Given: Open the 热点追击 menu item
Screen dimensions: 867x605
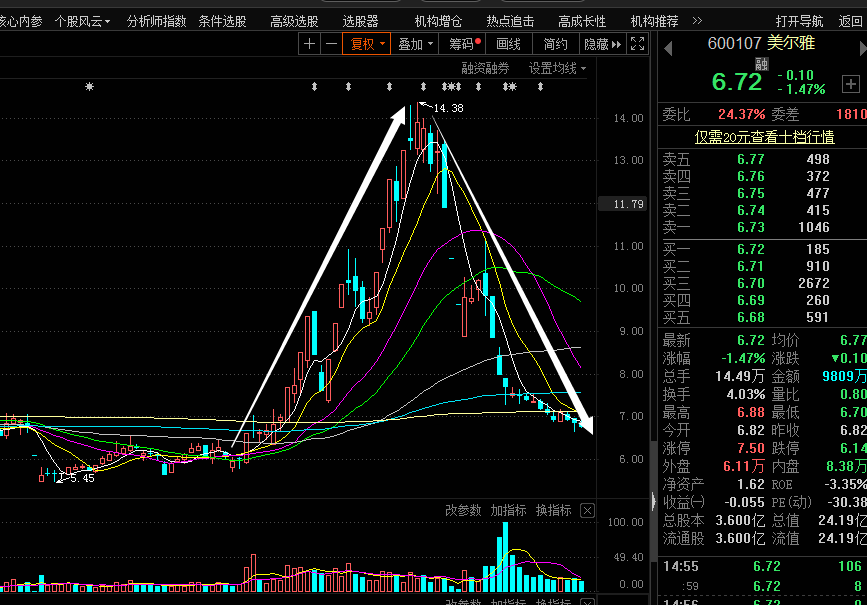Looking at the screenshot, I should click(510, 22).
